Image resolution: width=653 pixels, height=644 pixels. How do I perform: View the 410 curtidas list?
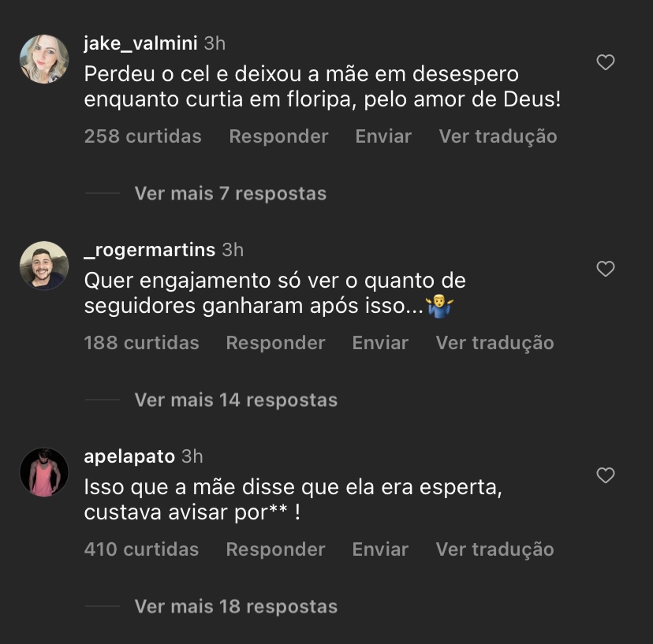(142, 549)
